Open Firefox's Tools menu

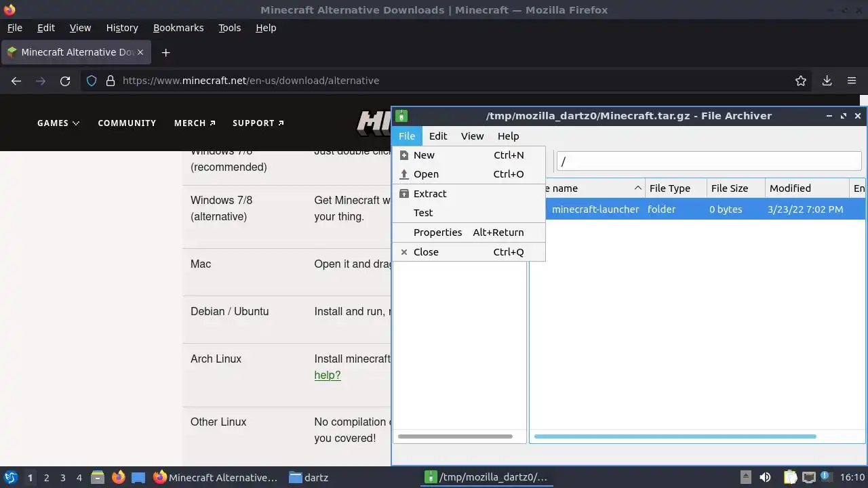click(229, 28)
